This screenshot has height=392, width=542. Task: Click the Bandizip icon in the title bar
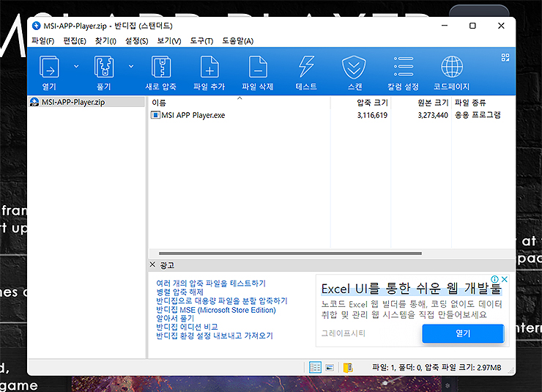coord(36,26)
